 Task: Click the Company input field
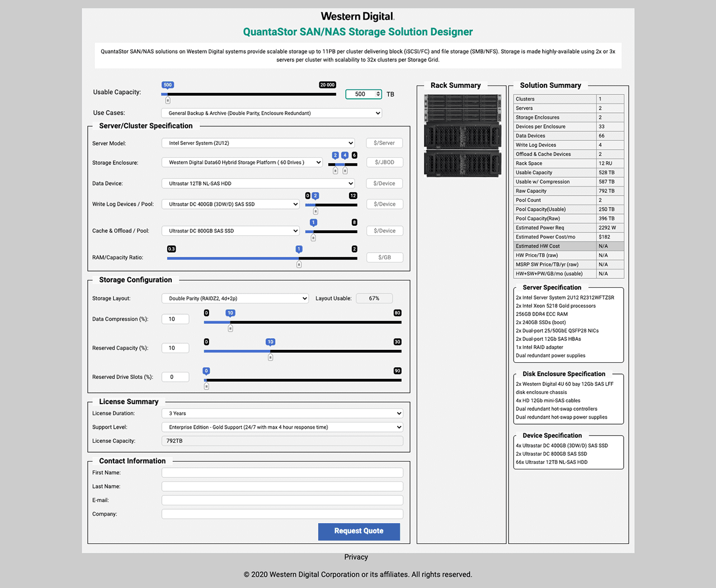(x=282, y=514)
